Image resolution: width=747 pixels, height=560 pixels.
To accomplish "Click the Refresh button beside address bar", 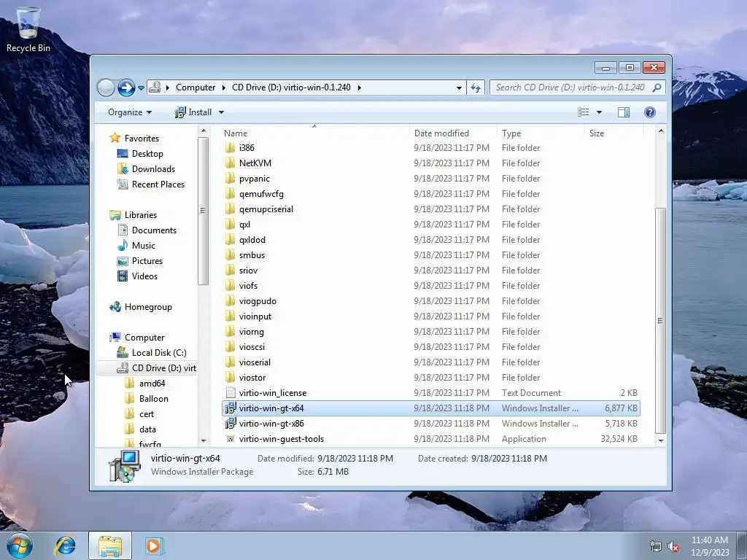I will click(476, 87).
